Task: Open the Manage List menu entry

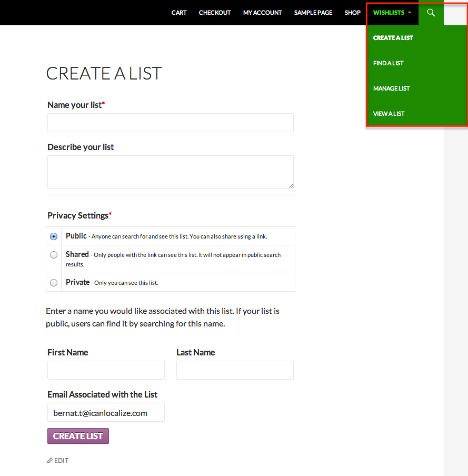Action: pos(392,88)
